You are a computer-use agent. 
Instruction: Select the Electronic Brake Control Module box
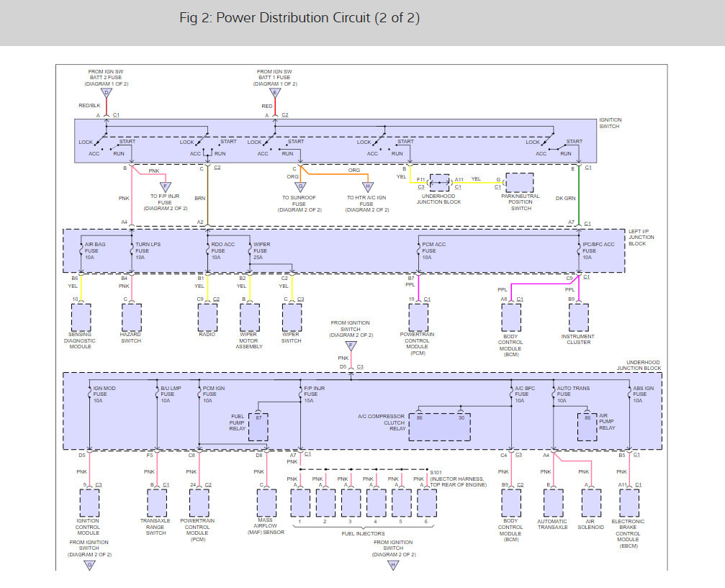pos(629,503)
